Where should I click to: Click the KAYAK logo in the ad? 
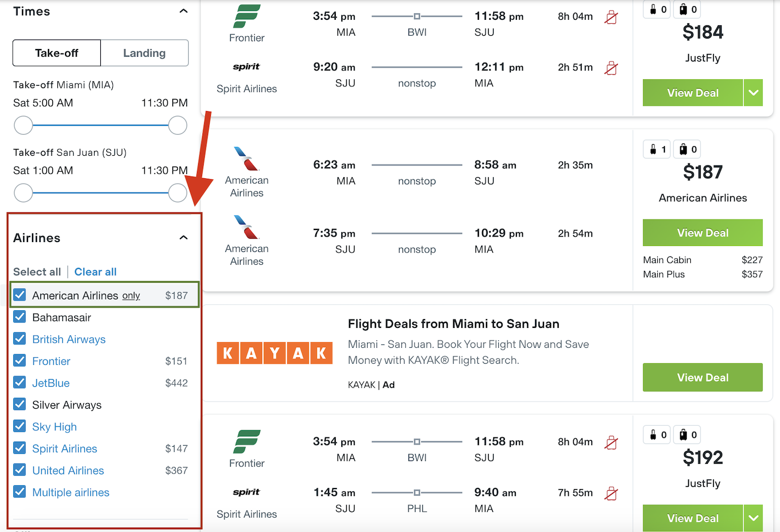pos(275,353)
